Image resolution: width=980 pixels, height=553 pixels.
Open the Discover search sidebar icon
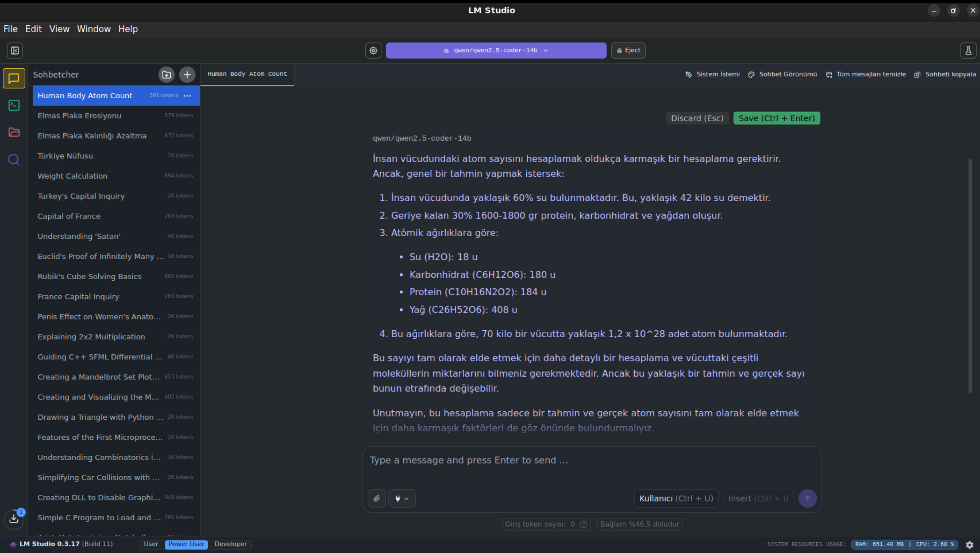point(14,159)
